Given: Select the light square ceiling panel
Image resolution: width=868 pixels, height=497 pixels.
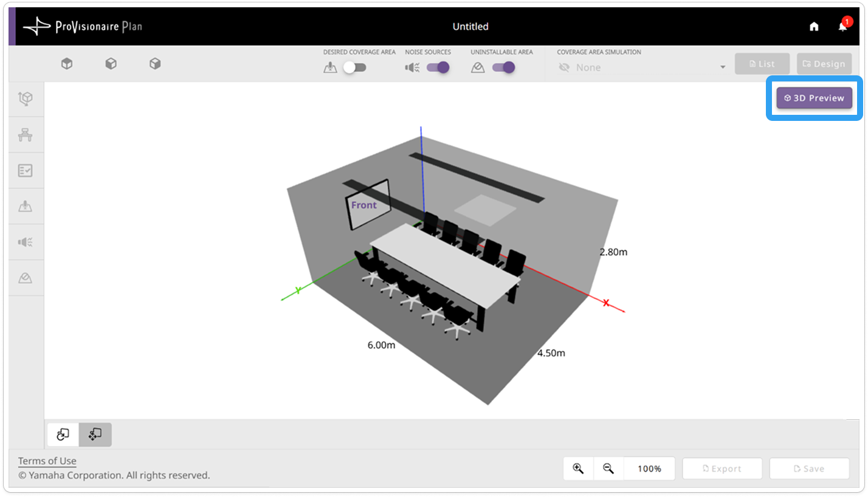Looking at the screenshot, I should click(x=486, y=210).
